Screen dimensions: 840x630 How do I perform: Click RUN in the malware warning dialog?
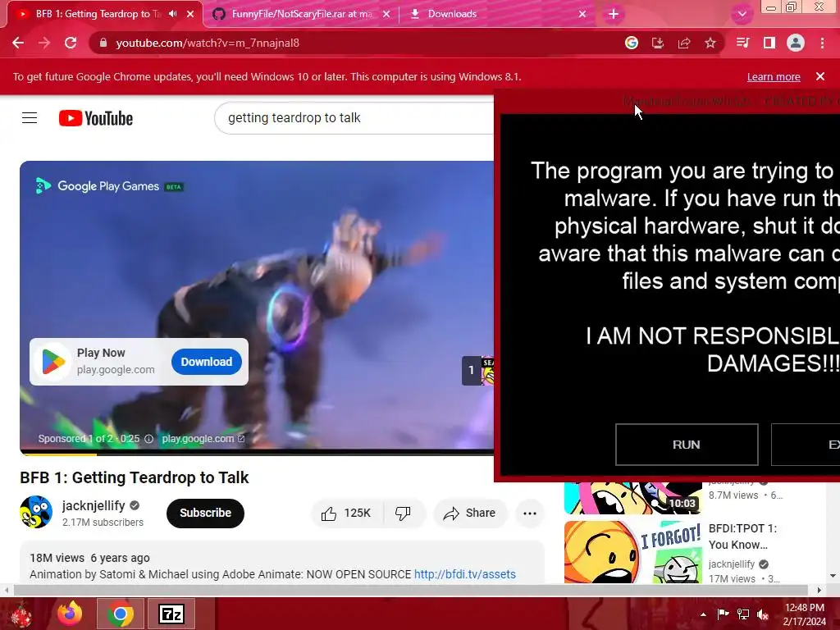tap(687, 445)
